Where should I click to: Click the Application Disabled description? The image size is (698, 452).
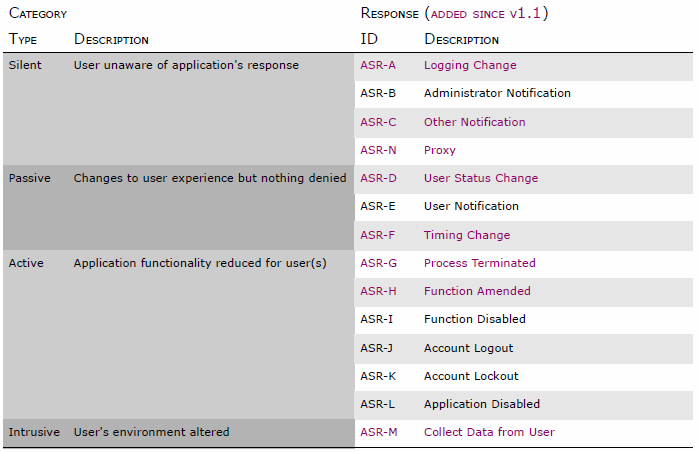click(x=481, y=404)
